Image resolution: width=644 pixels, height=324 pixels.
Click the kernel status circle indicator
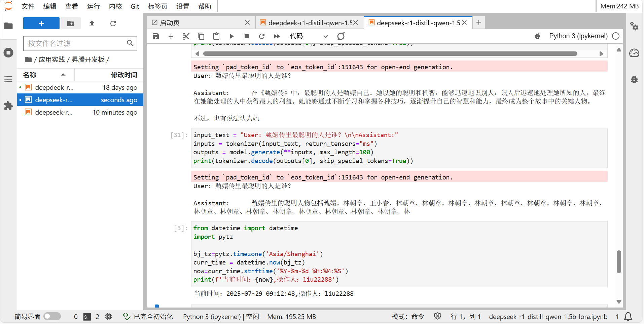coord(616,36)
